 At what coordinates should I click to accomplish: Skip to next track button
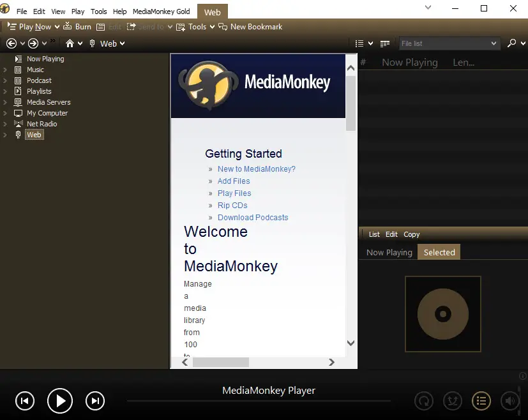[95, 401]
